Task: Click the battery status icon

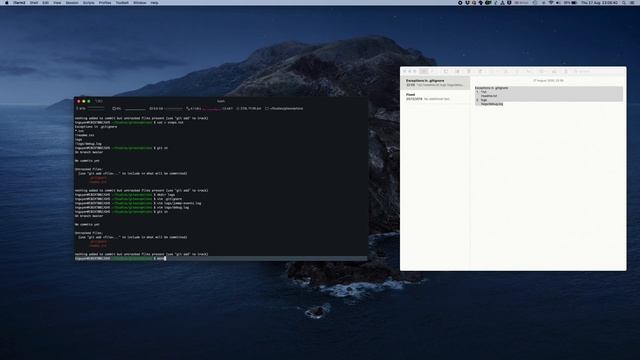Action: point(574,2)
